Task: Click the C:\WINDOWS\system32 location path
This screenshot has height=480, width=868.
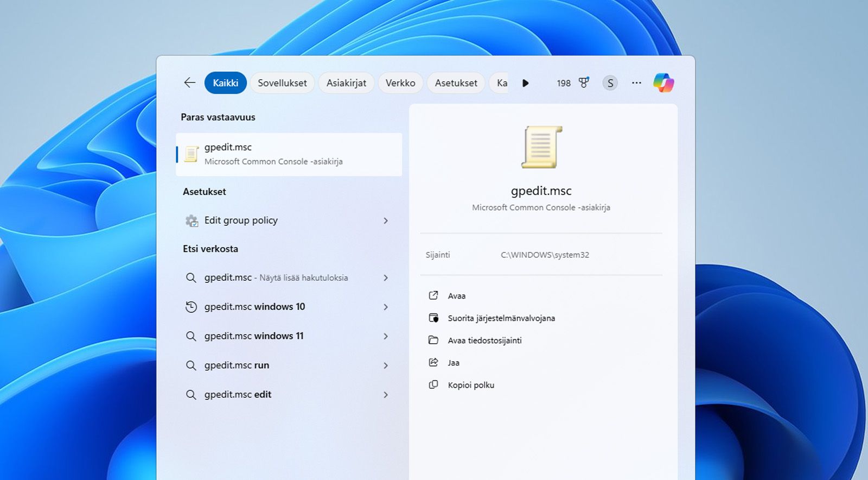Action: click(545, 255)
